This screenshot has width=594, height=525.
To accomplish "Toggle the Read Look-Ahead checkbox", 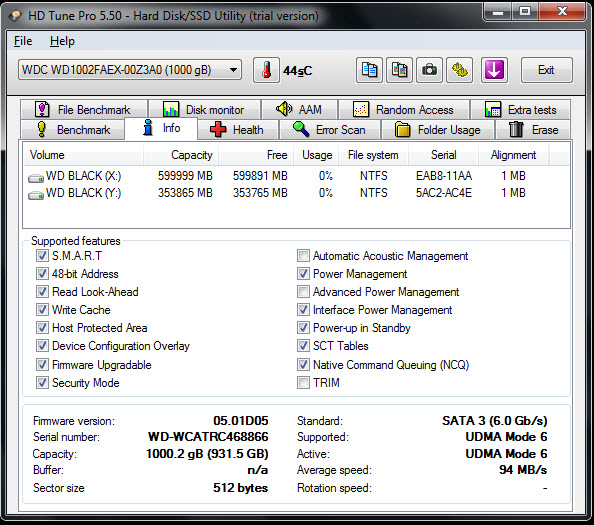I will (x=42, y=292).
